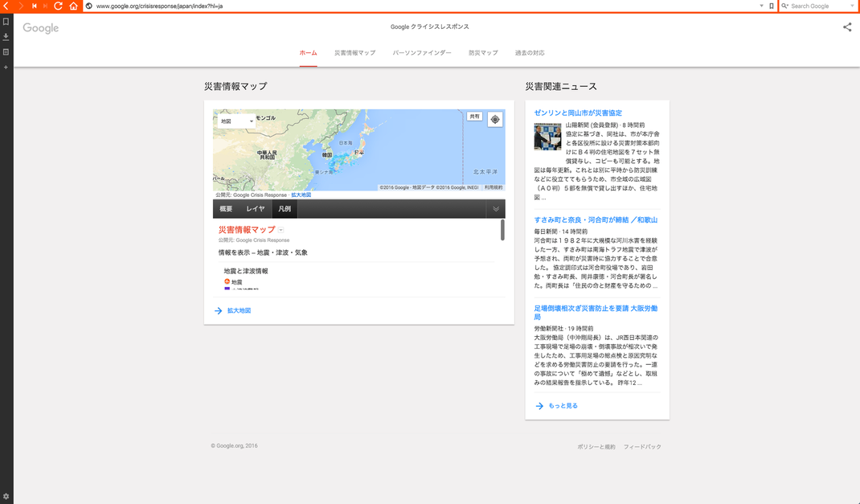The width and height of the screenshot is (860, 504).
Task: Open browser settings gear icon
Action: [6, 496]
